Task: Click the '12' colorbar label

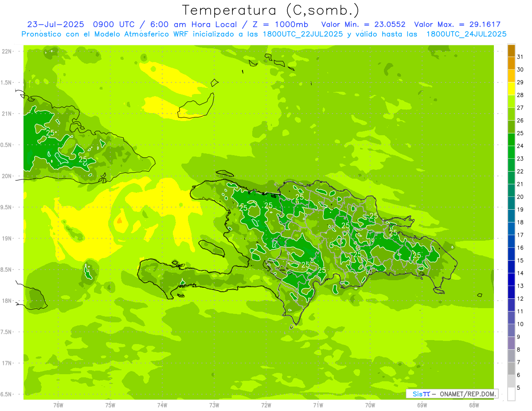Action: tap(520, 299)
